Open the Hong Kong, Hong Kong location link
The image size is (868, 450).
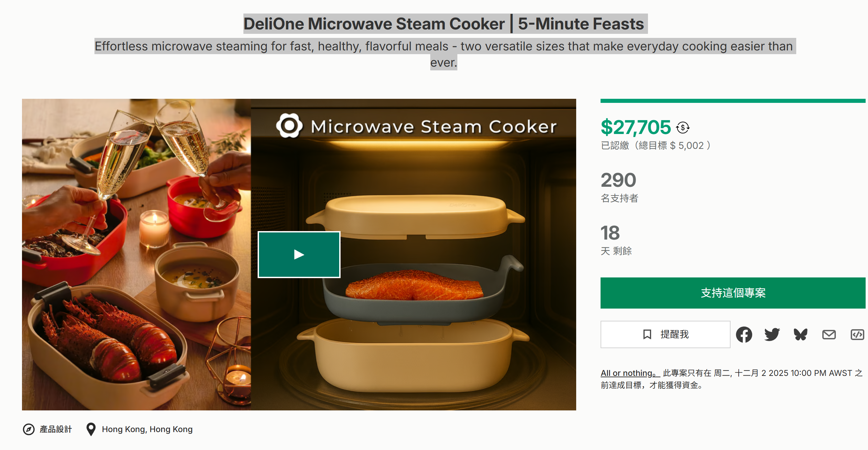pos(147,429)
